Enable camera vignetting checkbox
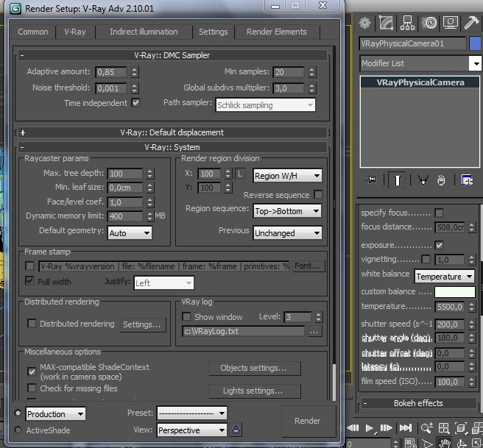 click(x=426, y=259)
